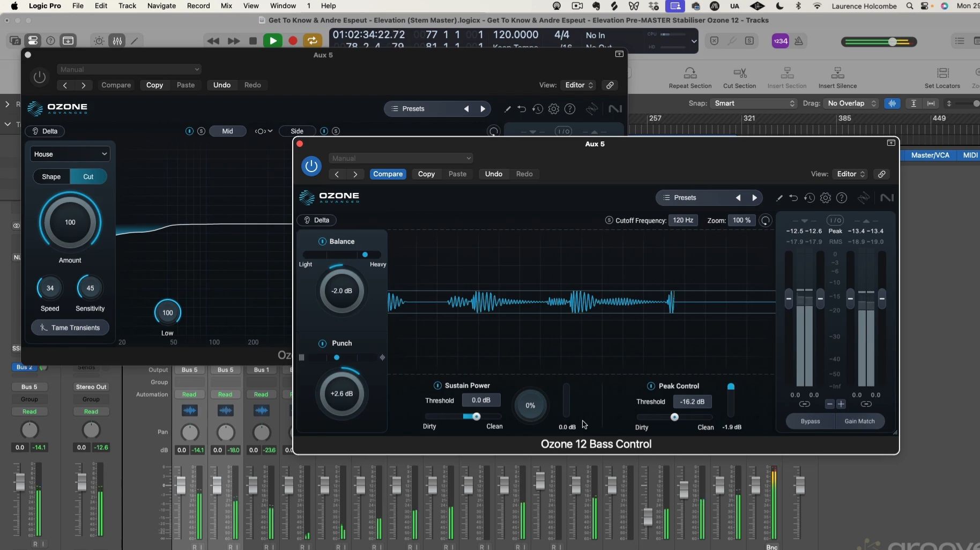Toggle Gain Match on the meters
Viewport: 980px width, 550px height.
[x=860, y=421]
